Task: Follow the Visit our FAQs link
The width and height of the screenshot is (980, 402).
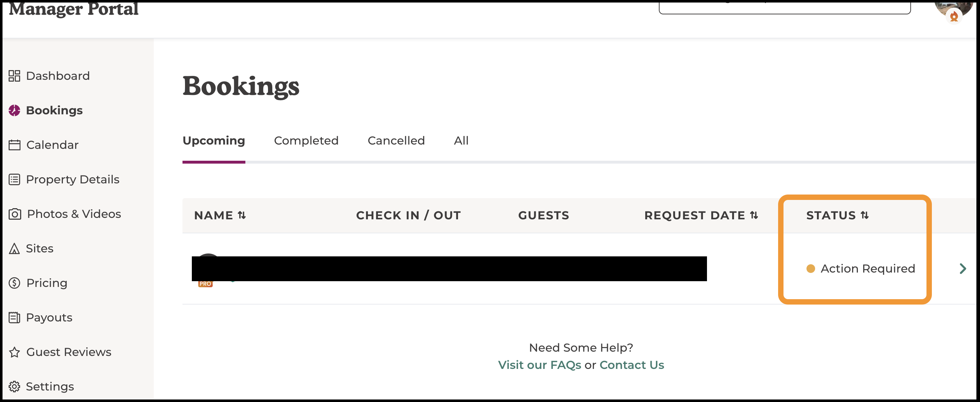Action: [x=540, y=365]
